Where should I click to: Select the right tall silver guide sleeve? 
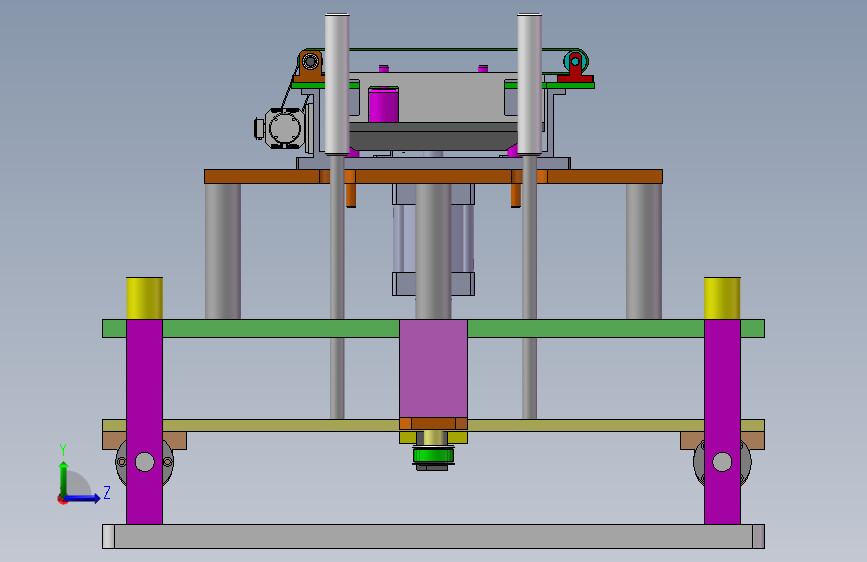(529, 84)
